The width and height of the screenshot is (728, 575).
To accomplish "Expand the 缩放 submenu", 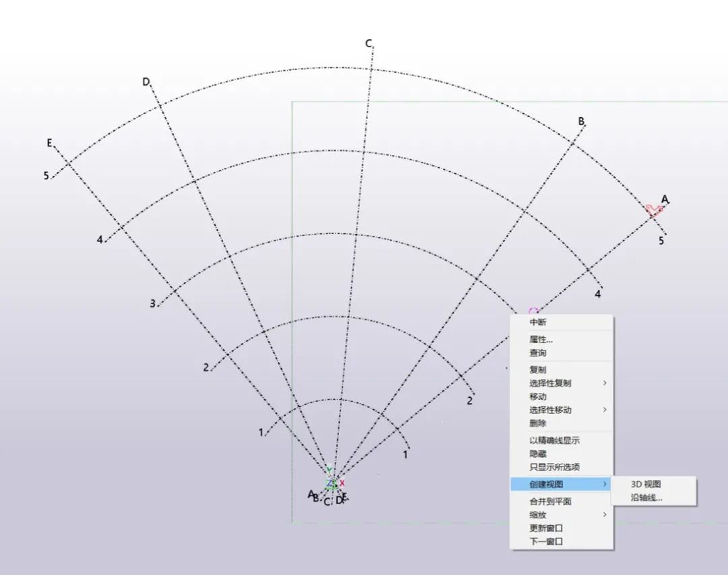I will [562, 514].
